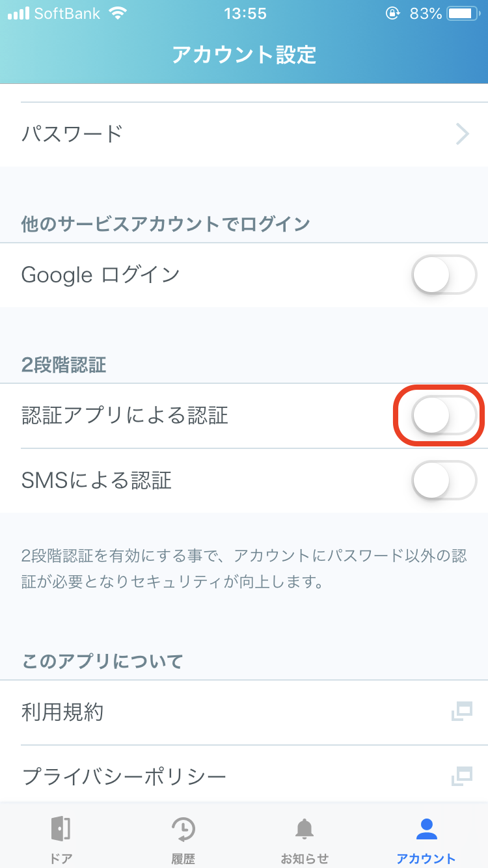This screenshot has height=868, width=488.
Task: Tap external-link icon beside 利用規約
Action: point(461,712)
